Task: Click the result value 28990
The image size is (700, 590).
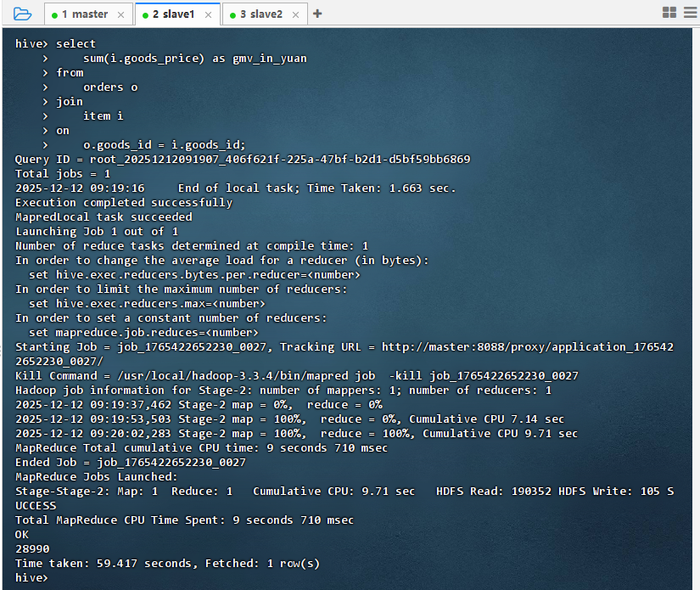Action: tap(32, 549)
